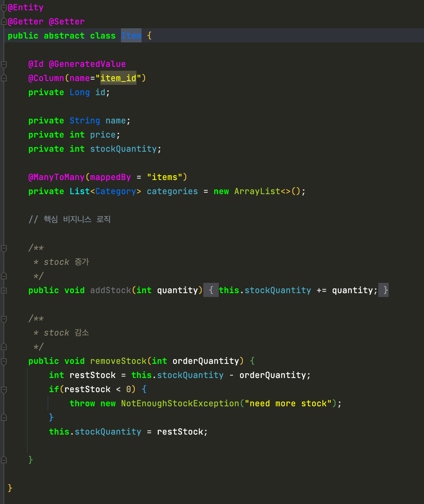Click the fold end marker beside @Column
424x504 pixels.
click(x=4, y=78)
